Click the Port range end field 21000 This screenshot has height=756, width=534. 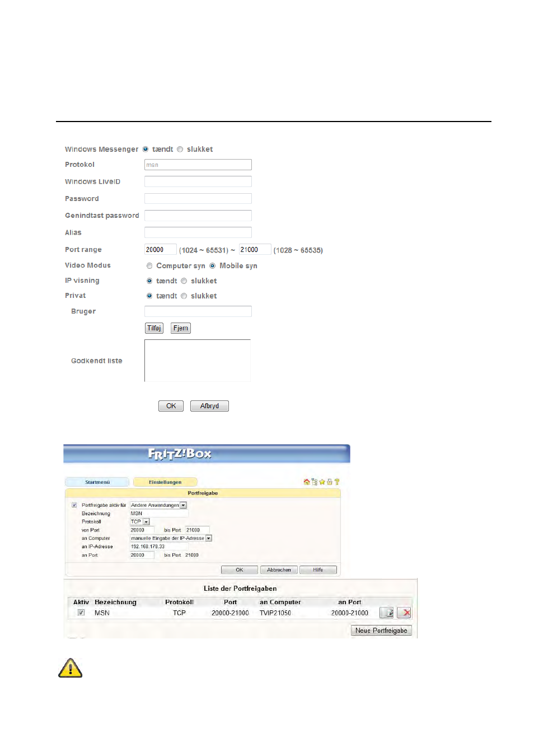255,250
